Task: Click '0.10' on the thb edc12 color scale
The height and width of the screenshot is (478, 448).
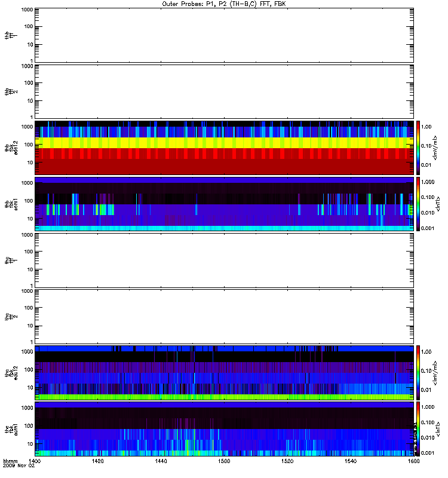Action: pos(426,146)
